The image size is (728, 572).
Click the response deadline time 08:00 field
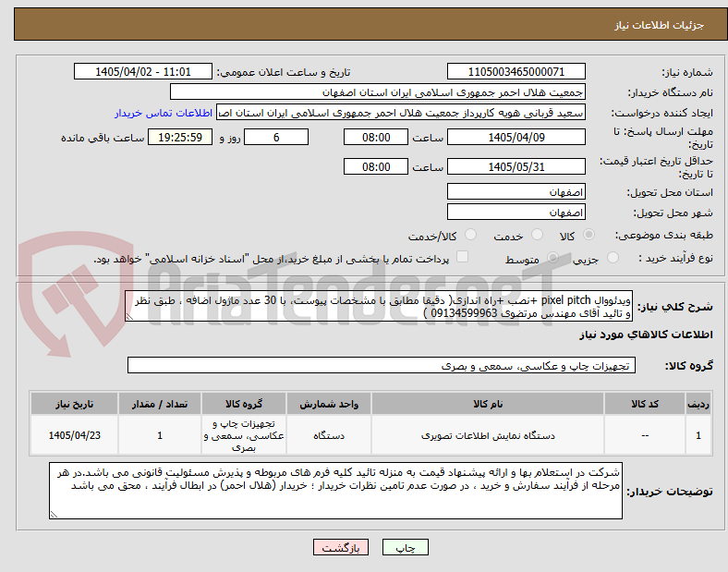[x=376, y=138]
